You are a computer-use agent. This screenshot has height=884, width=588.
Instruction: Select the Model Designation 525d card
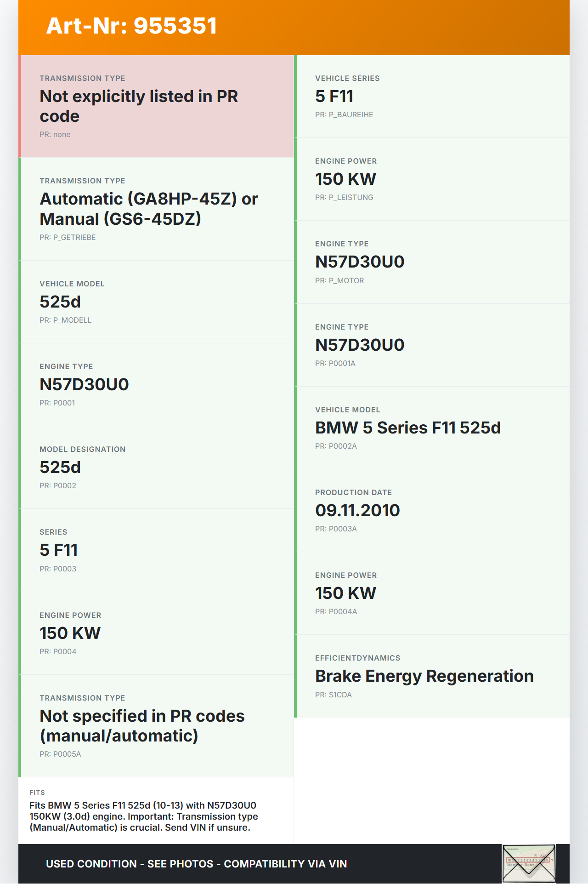pos(156,468)
